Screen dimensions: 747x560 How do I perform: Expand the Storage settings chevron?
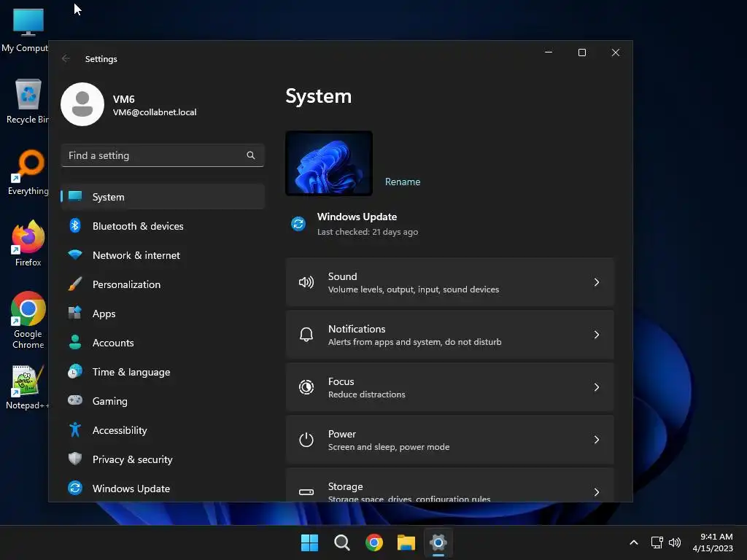point(597,492)
